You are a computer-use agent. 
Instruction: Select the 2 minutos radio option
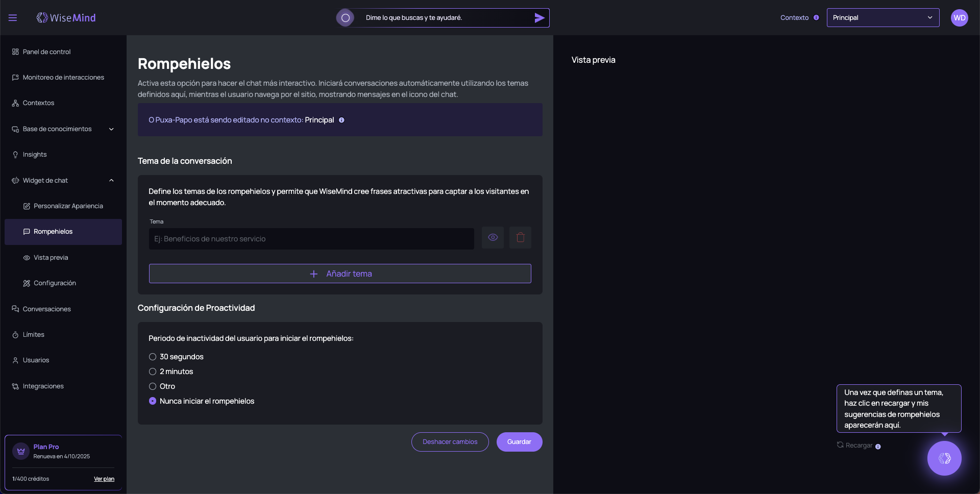coord(153,372)
